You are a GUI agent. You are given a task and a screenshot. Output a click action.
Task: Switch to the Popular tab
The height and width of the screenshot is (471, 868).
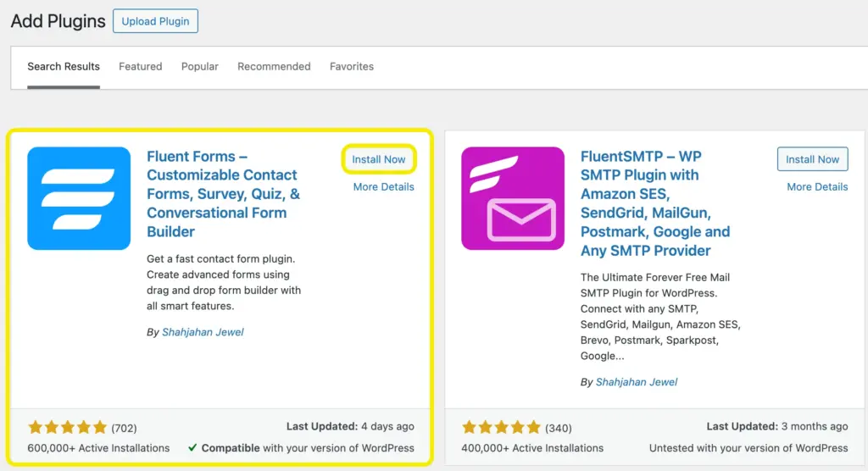tap(200, 66)
